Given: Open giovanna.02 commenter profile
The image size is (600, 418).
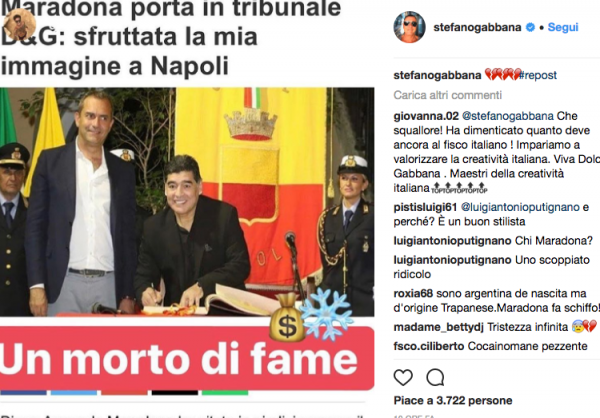Looking at the screenshot, I should 426,116.
